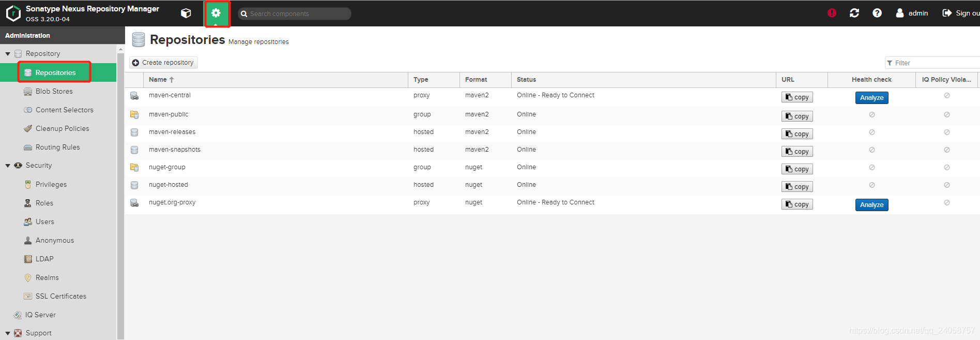Click the maven-central proxy repository icon
Image resolution: width=980 pixels, height=340 pixels.
coord(134,96)
